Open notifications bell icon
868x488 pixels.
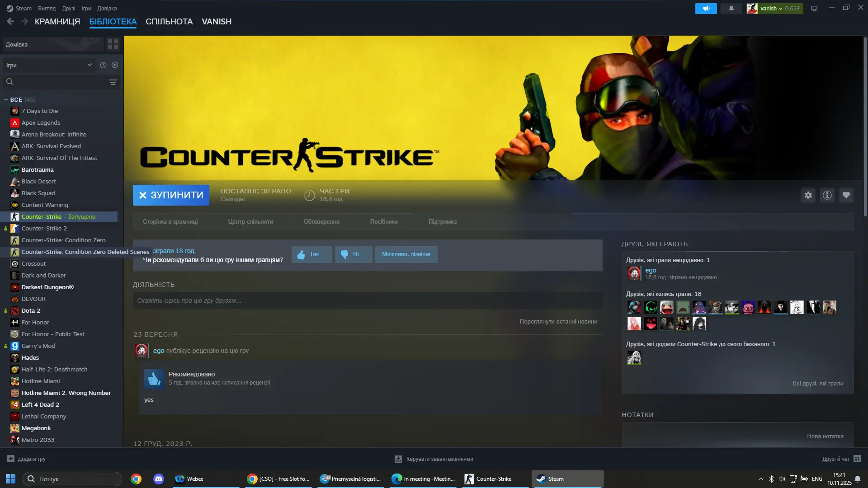tap(731, 8)
